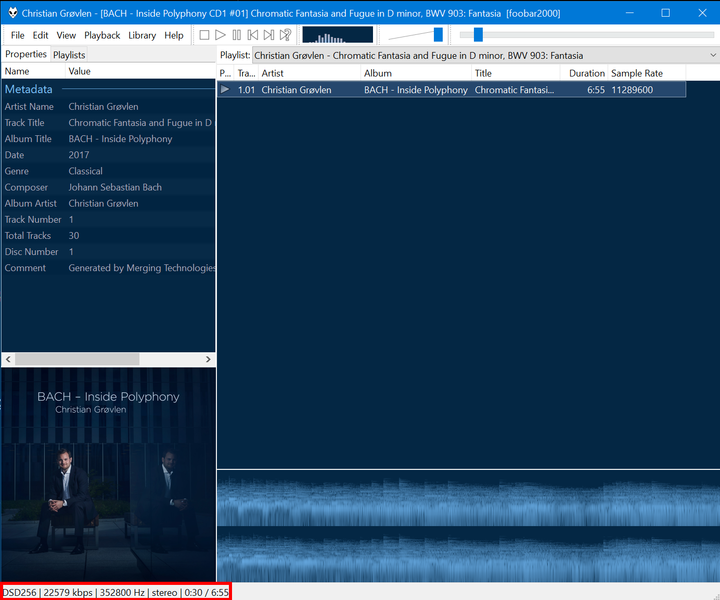
Task: Switch to the Playlists tab
Action: pyautogui.click(x=69, y=55)
